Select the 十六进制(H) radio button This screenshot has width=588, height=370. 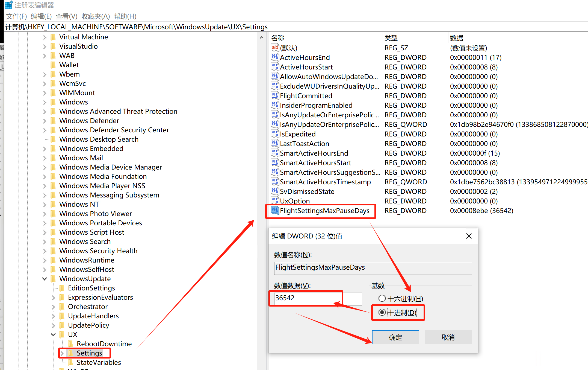click(x=382, y=298)
